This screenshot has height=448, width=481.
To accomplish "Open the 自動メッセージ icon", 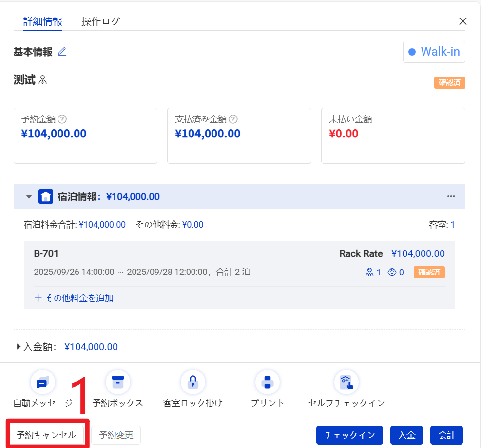I will tap(43, 383).
